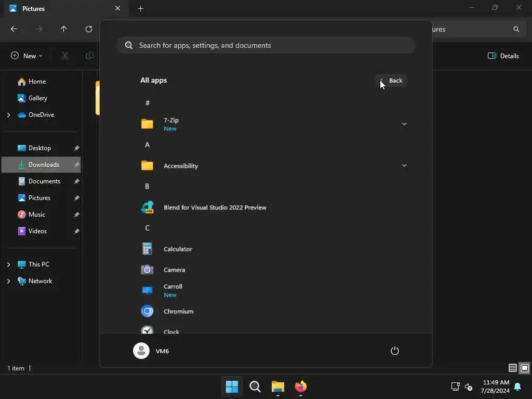The height and width of the screenshot is (399, 532).
Task: Open the New dropdown in File Explorer
Action: coord(27,56)
